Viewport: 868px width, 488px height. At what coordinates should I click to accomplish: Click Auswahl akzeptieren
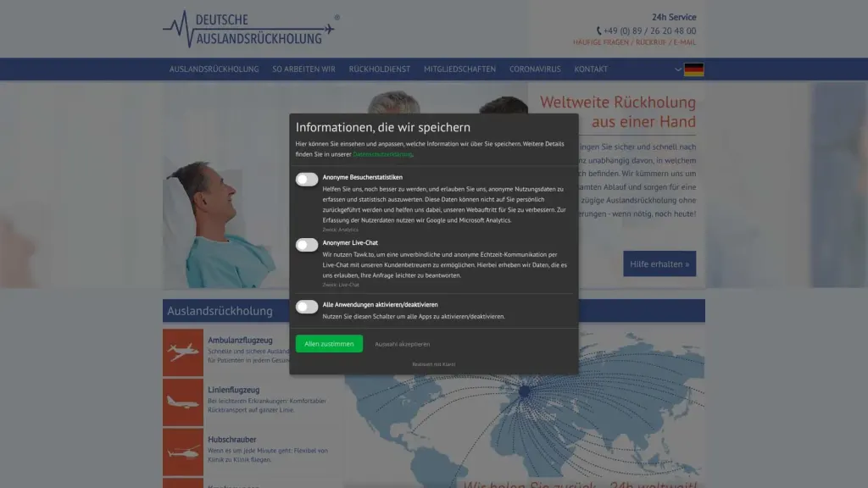[x=402, y=344]
